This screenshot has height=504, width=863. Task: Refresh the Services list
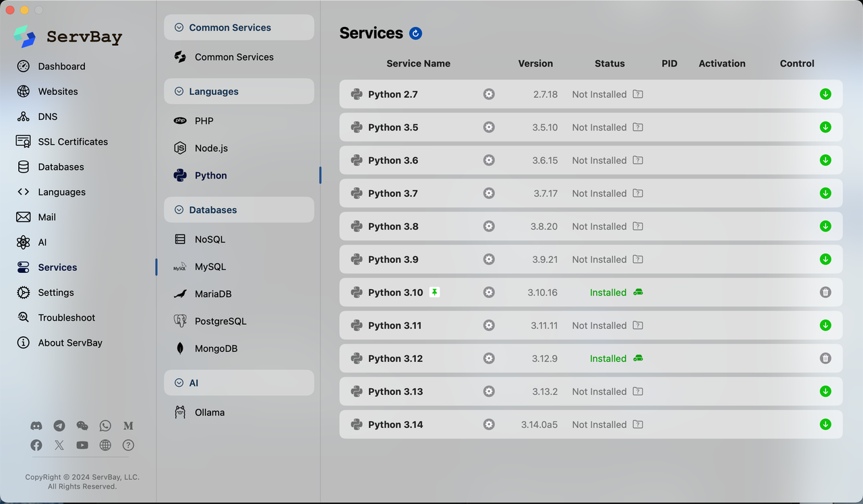pos(416,34)
